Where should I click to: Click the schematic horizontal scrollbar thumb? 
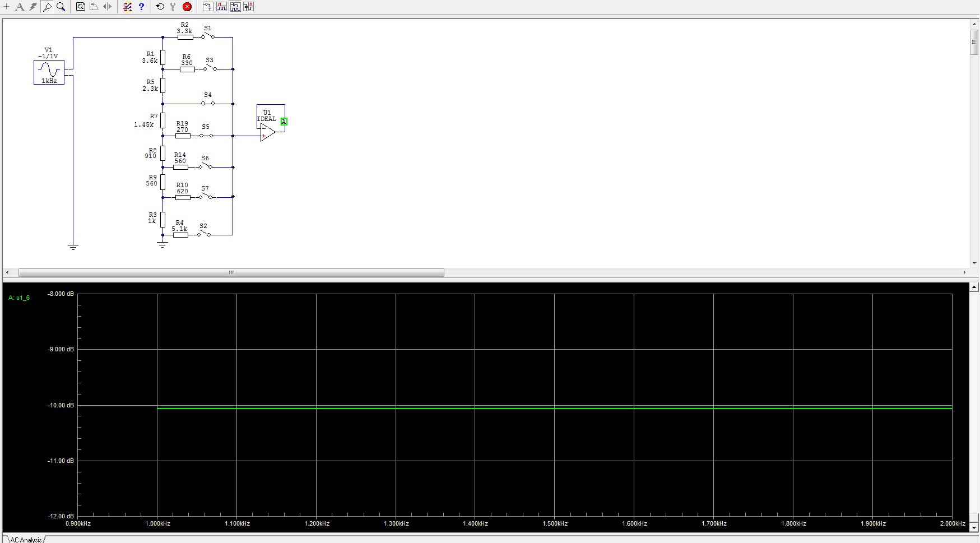click(x=231, y=273)
